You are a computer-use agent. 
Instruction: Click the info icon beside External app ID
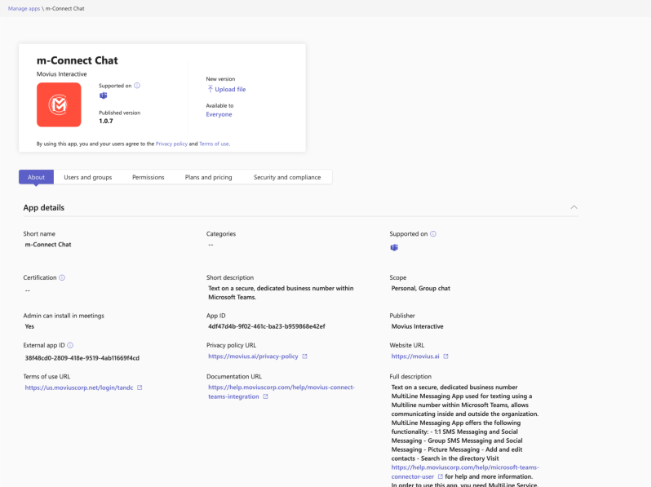click(70, 345)
